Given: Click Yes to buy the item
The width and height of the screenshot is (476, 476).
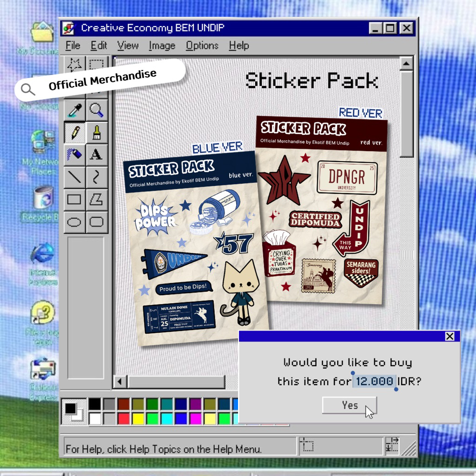Looking at the screenshot, I should 350,405.
